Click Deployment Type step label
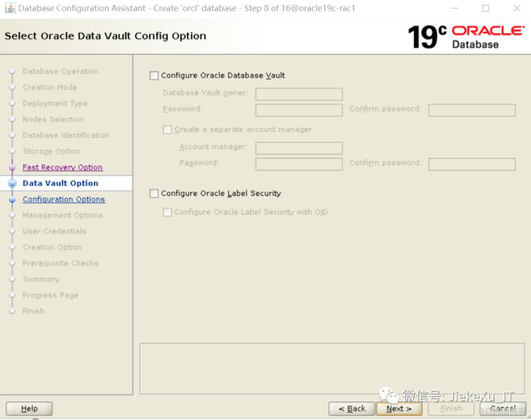The height and width of the screenshot is (420, 531). click(x=55, y=103)
